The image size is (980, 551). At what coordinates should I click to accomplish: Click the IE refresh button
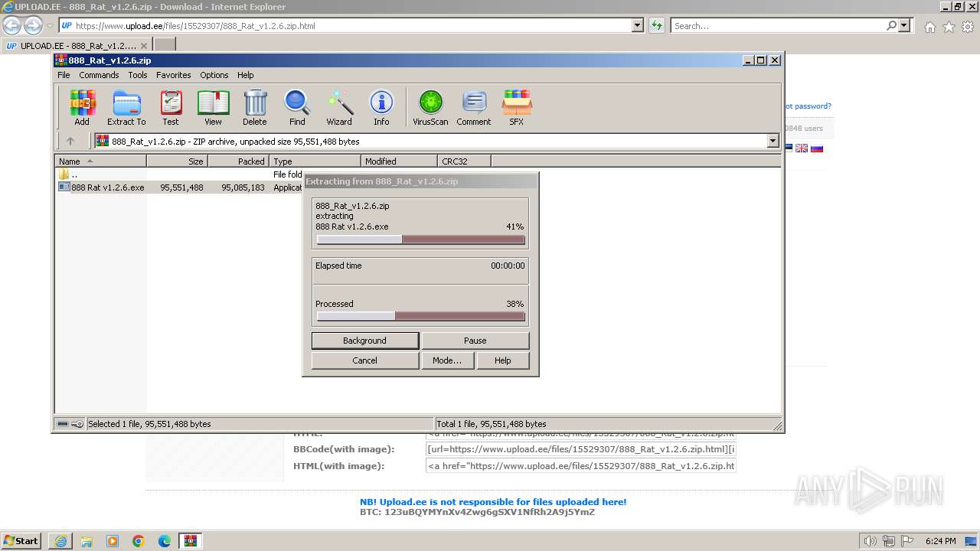click(x=657, y=25)
